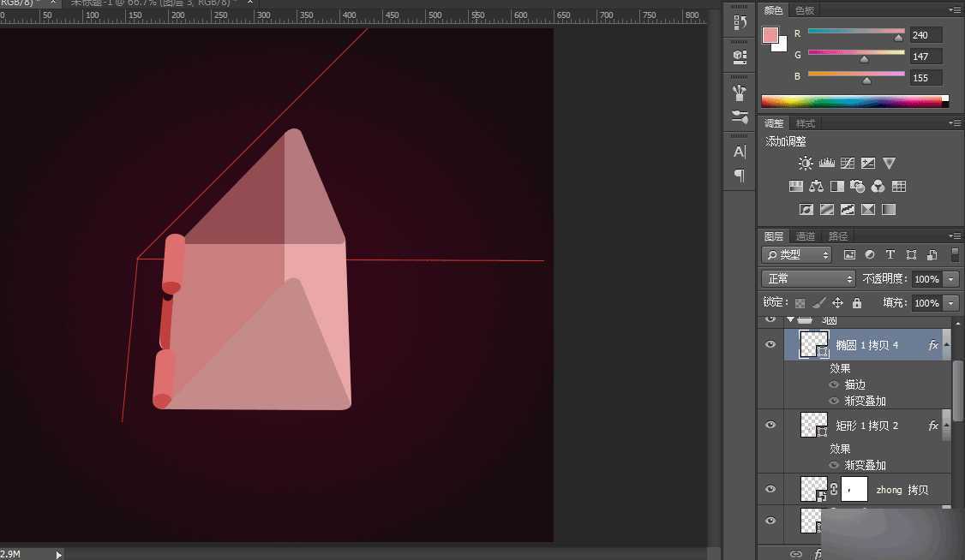Select the zhong 拷贝 layer
Viewport: 965px width, 560px height.
(902, 490)
